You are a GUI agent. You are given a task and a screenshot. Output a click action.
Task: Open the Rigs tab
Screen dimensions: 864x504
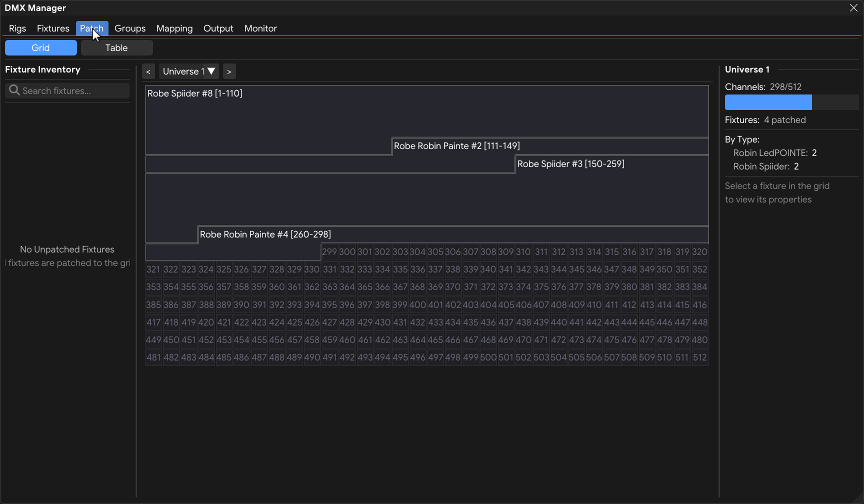tap(17, 28)
